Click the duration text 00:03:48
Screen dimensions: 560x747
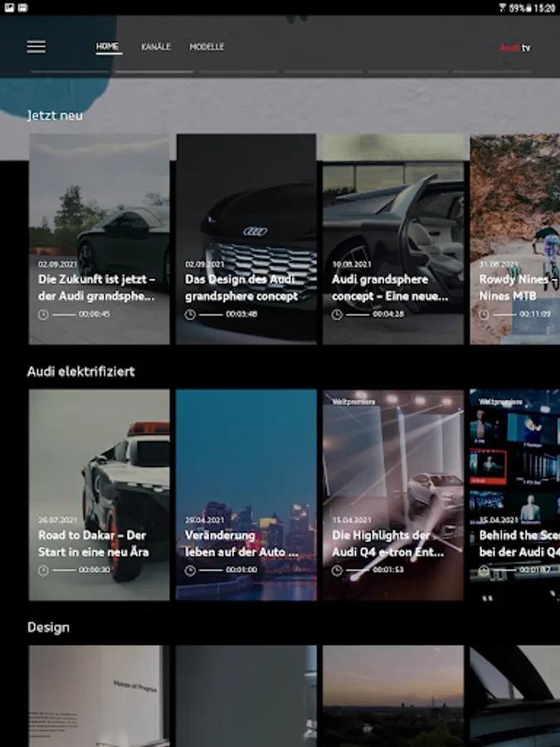click(241, 315)
